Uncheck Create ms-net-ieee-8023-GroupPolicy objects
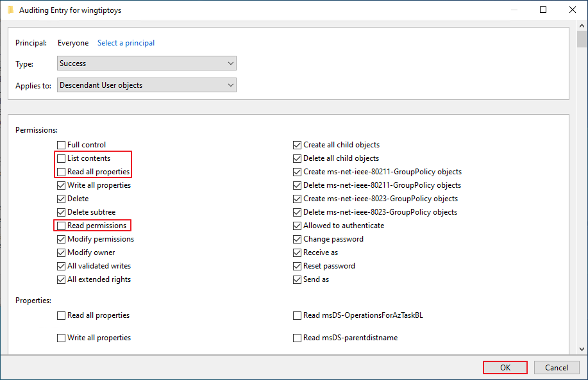The height and width of the screenshot is (380, 588). [297, 199]
